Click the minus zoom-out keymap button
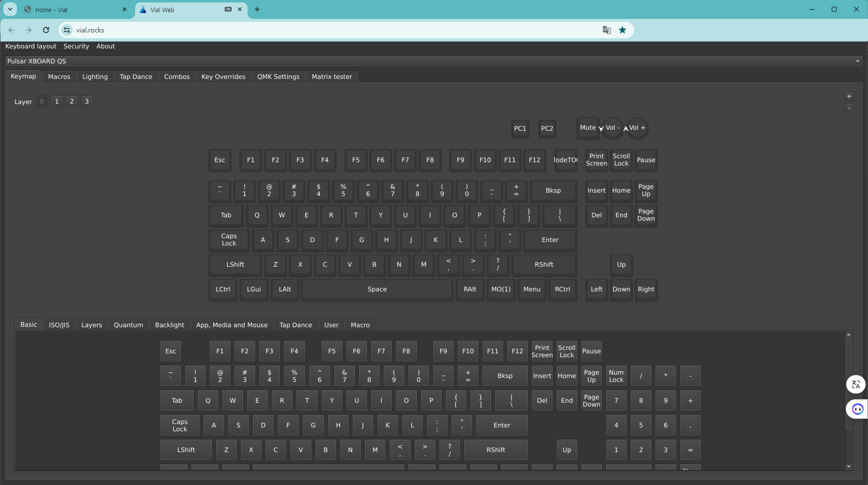The width and height of the screenshot is (868, 485). coord(849,107)
